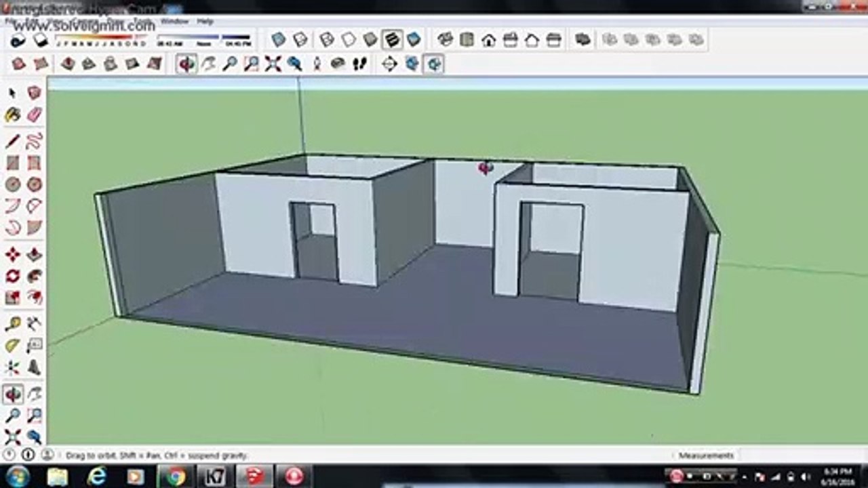Viewport: 868px width, 488px height.
Task: Choose the Text label tool
Action: (x=34, y=346)
